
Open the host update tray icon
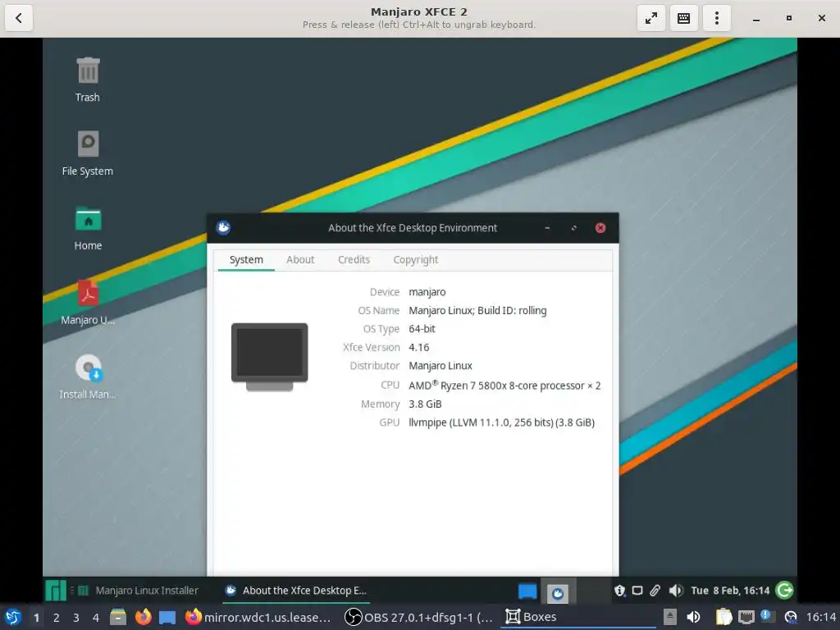790,618
